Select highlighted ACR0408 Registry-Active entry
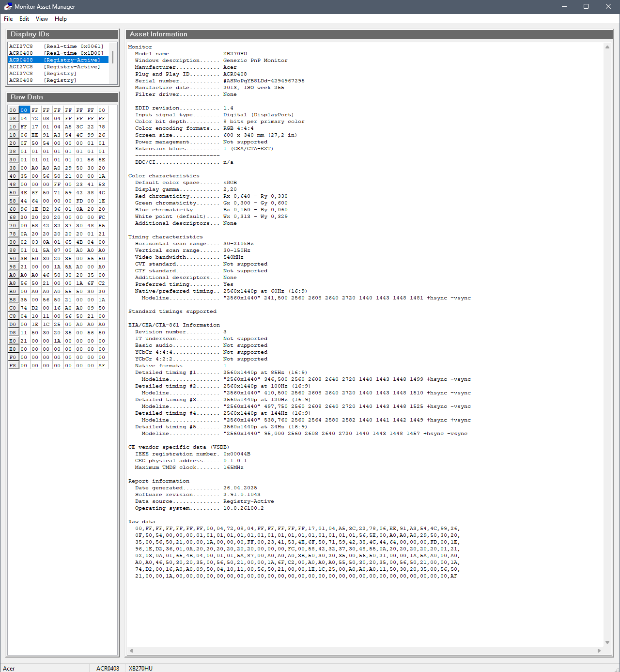 [x=58, y=60]
